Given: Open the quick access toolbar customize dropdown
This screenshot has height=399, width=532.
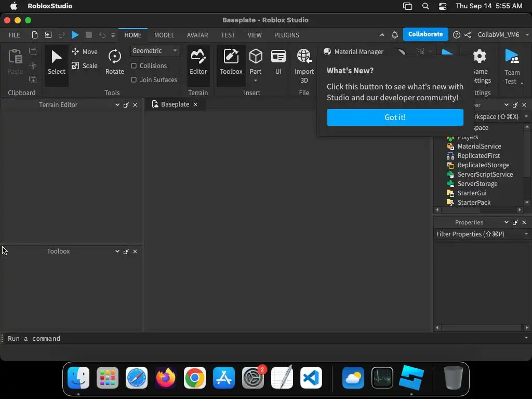Looking at the screenshot, I should point(113,35).
